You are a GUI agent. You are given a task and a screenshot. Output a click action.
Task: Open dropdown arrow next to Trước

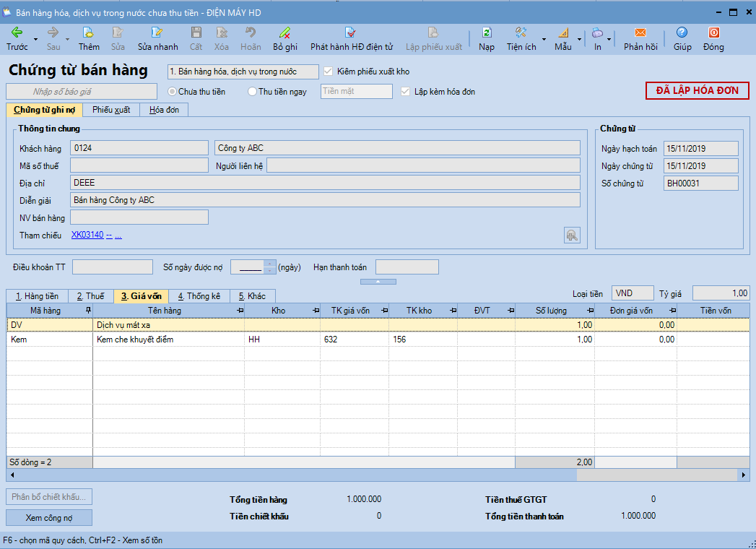tap(35, 39)
